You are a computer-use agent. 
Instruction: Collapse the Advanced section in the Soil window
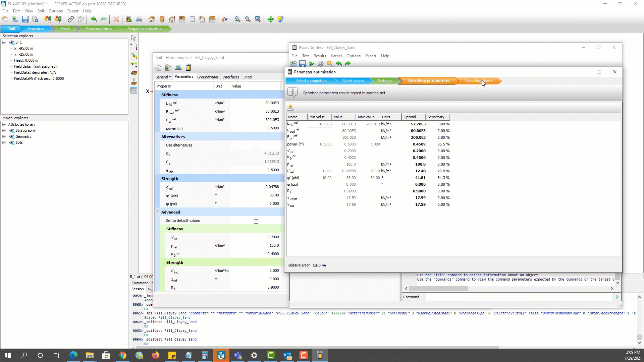(x=157, y=212)
